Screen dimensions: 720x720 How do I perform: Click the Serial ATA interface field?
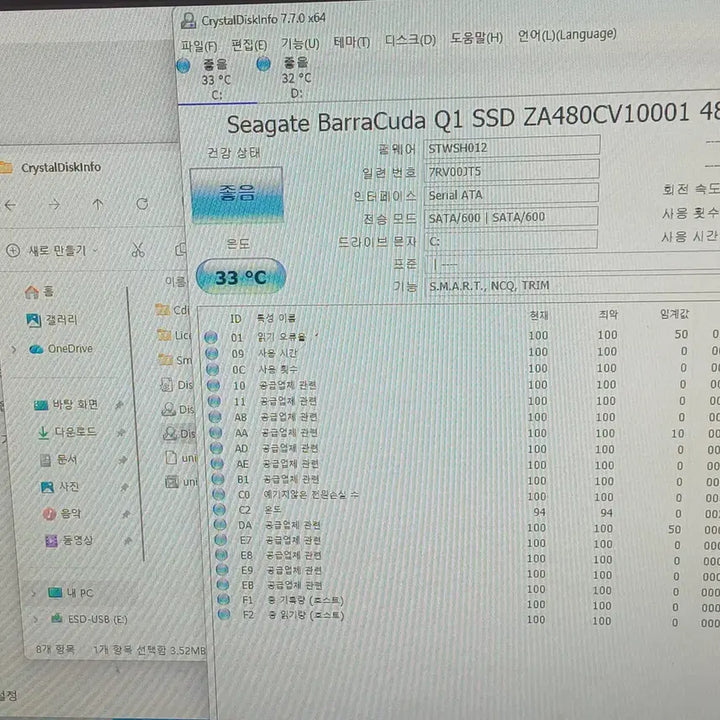511,194
